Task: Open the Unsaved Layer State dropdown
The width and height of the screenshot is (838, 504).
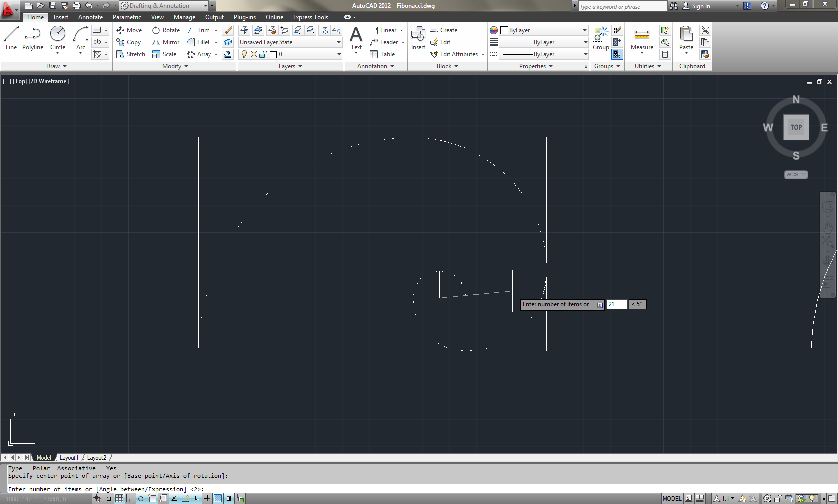Action: tap(290, 42)
